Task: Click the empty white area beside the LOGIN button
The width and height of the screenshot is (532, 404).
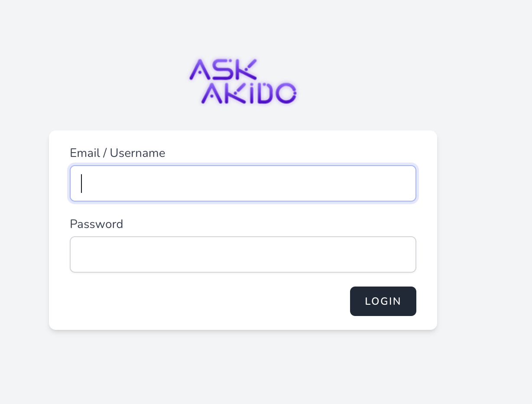Action: click(x=208, y=301)
